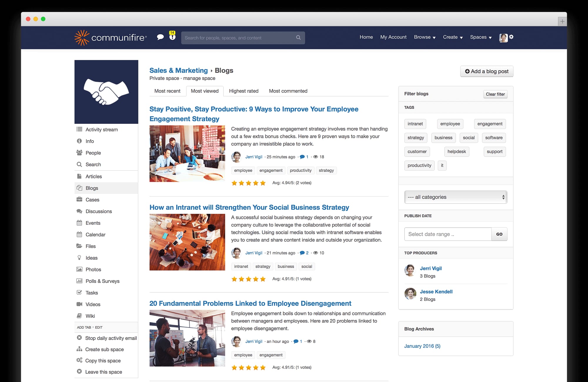Screen dimensions: 588x382
Task: Open the Activity stream sidebar item
Action: coord(101,129)
